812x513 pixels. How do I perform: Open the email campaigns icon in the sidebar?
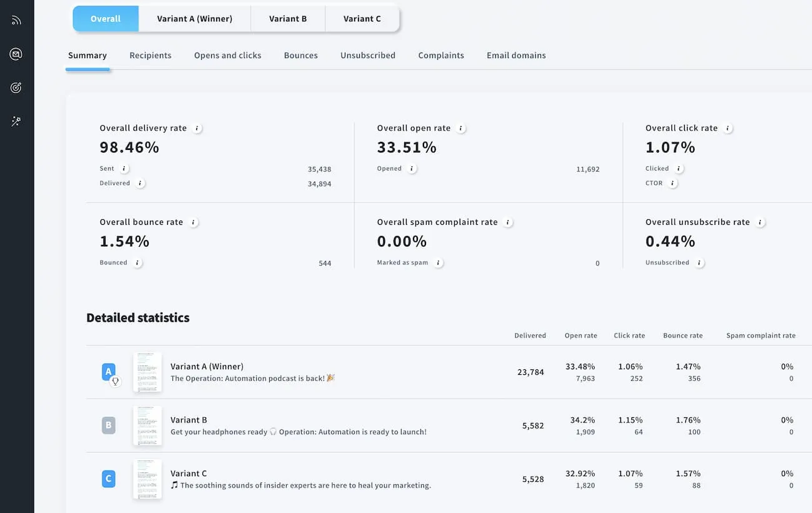[x=16, y=54]
